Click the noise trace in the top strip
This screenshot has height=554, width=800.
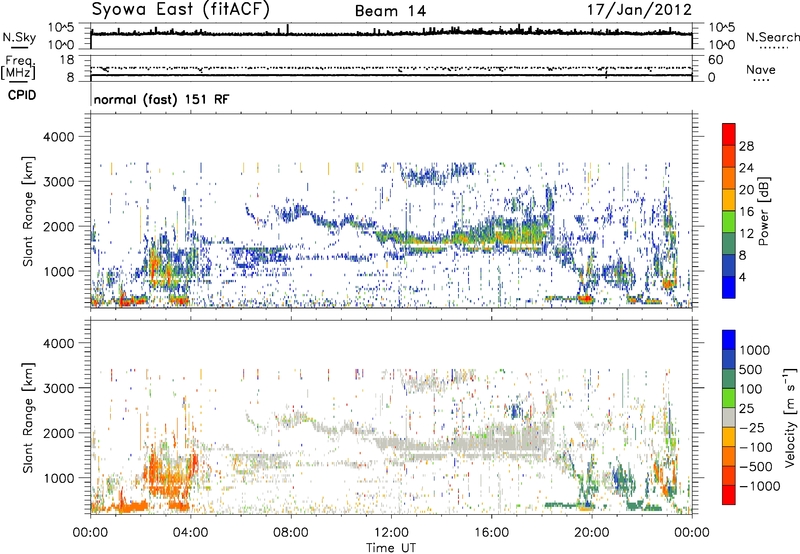point(391,33)
